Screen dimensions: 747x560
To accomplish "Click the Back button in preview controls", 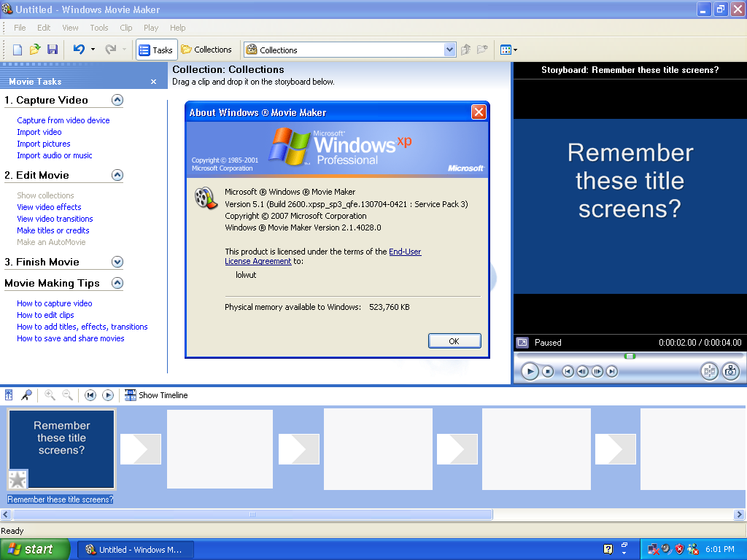I will coord(568,371).
